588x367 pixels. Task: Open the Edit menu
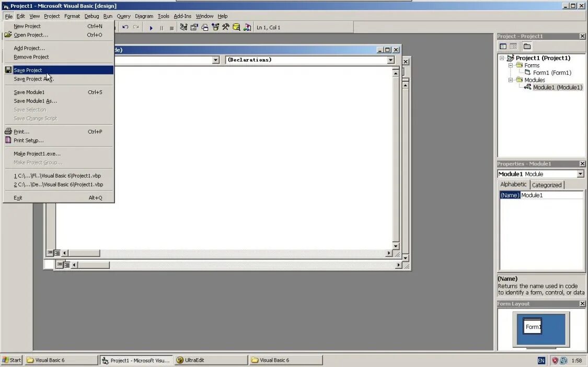[20, 16]
